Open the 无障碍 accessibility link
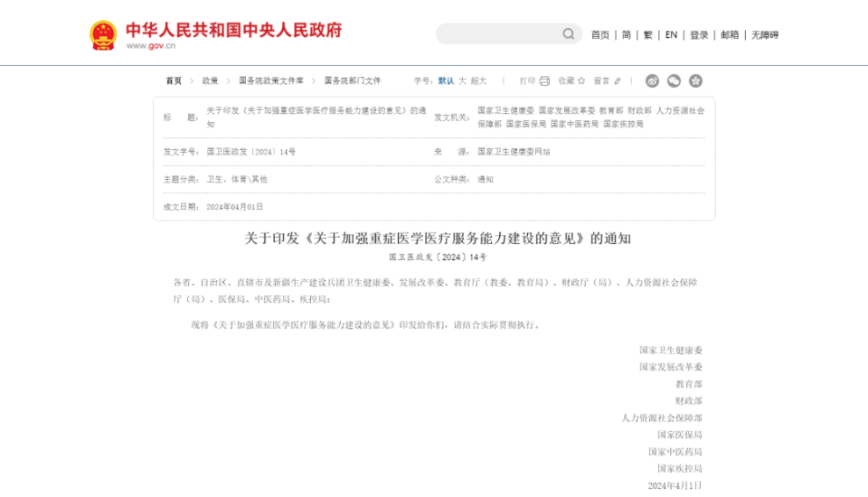 tap(764, 35)
